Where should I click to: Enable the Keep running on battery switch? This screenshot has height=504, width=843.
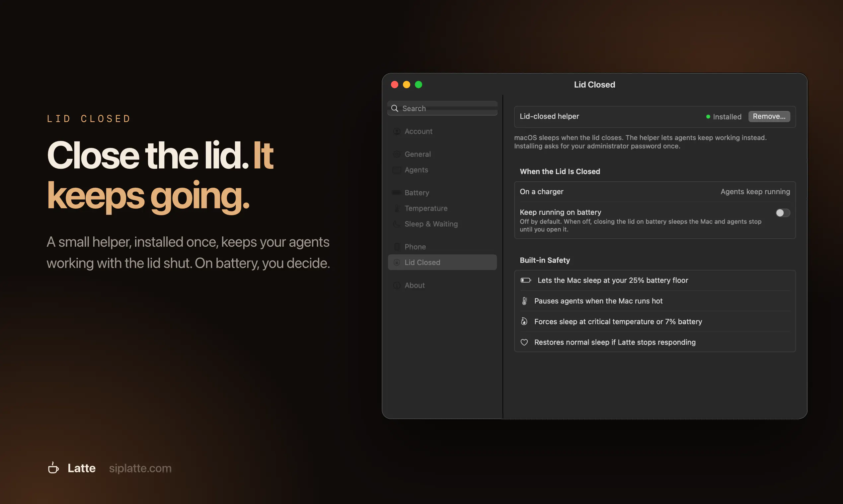[783, 213]
